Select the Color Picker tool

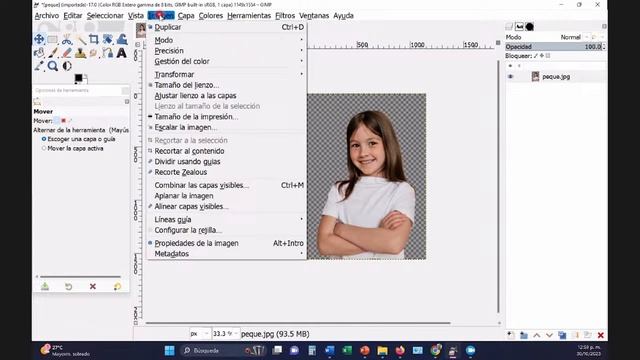39,66
